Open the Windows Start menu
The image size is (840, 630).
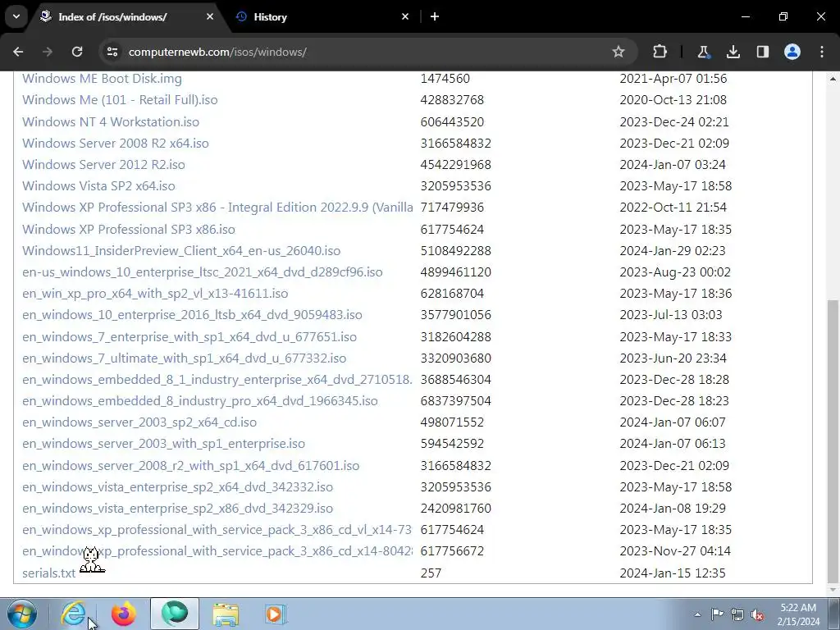(x=22, y=614)
